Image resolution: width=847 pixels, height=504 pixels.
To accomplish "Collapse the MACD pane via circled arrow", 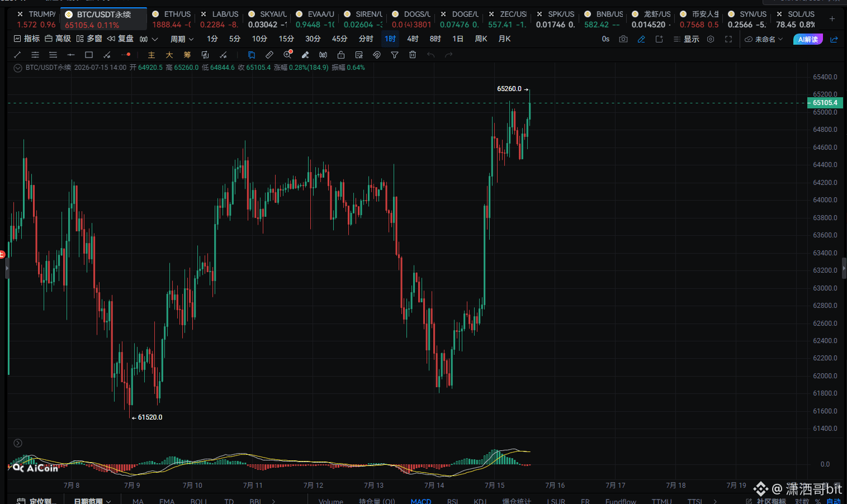I will tap(18, 443).
